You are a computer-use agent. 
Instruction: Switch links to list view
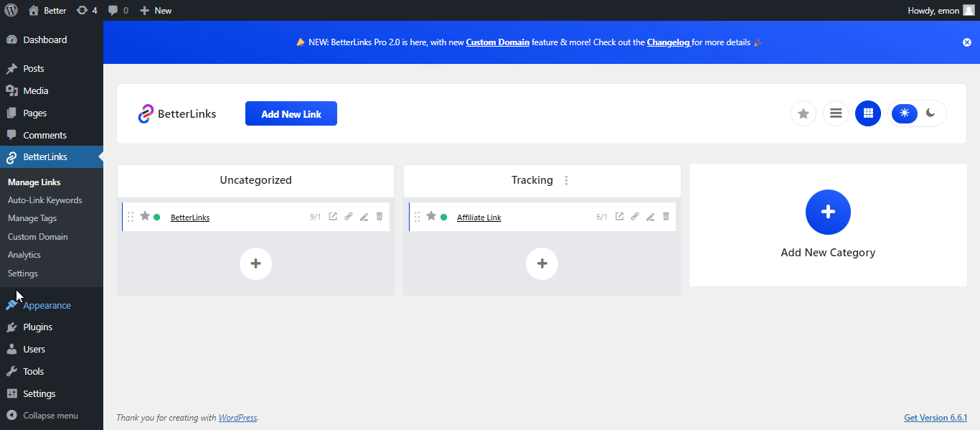click(835, 113)
